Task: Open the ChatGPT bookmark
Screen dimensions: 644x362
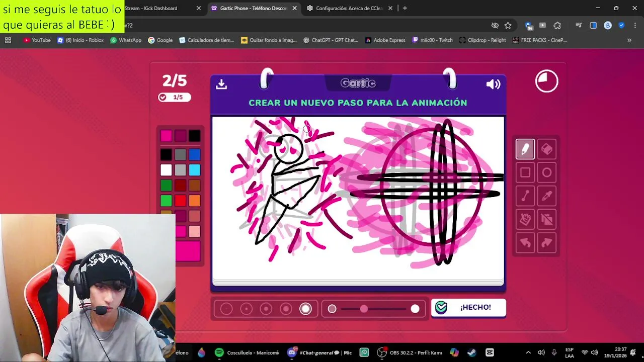Action: click(331, 40)
